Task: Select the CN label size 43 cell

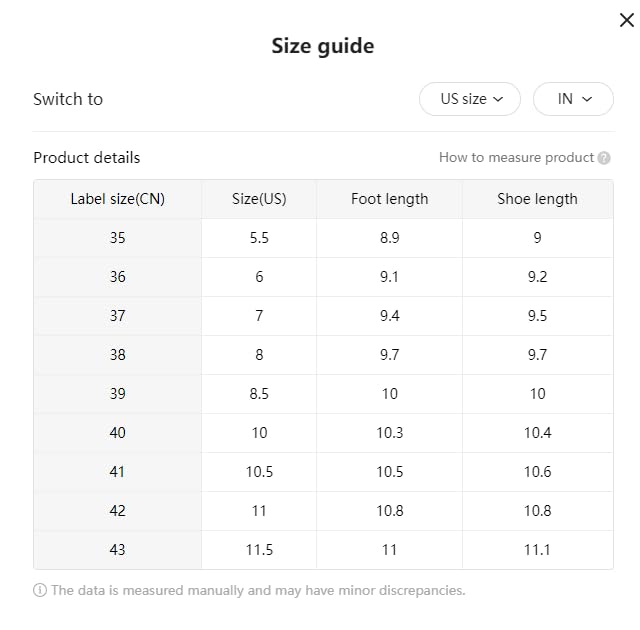Action: click(118, 550)
